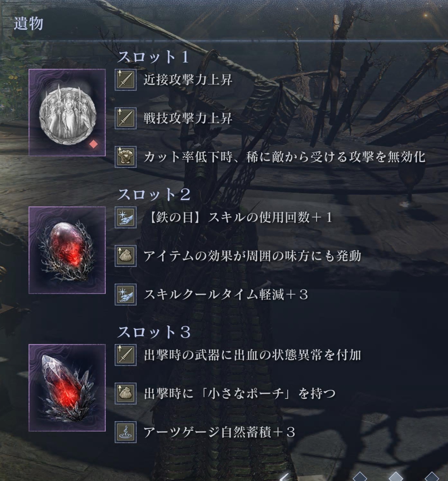Click the armor icon beside カット率低下時 effect
The height and width of the screenshot is (481, 448).
126,157
